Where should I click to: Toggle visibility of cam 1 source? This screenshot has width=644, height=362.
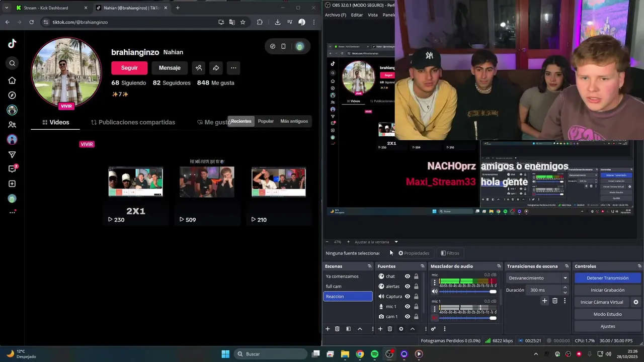point(408,317)
